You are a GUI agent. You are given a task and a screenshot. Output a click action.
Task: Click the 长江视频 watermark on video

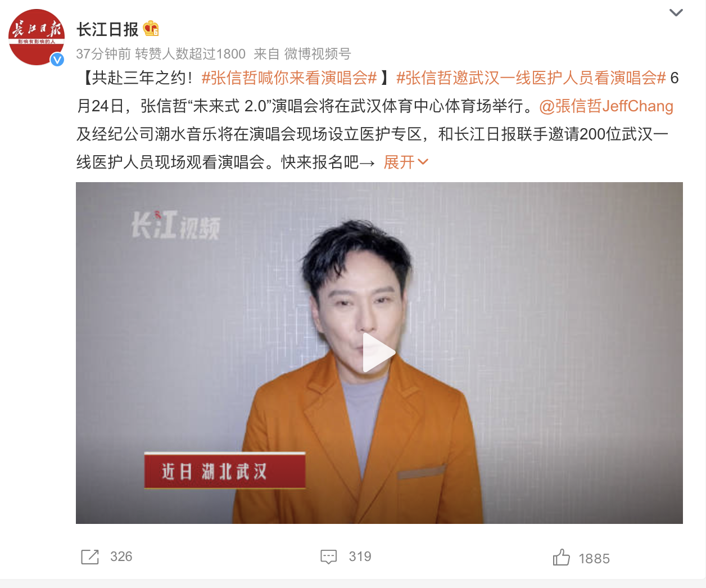pos(175,225)
